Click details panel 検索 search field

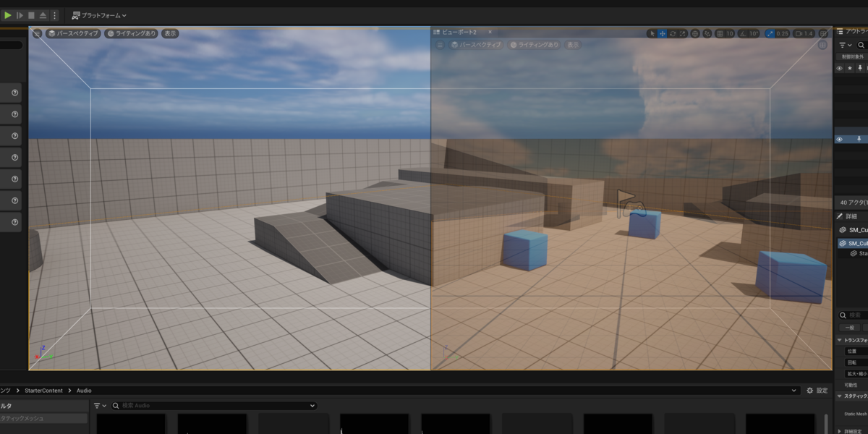(x=854, y=315)
